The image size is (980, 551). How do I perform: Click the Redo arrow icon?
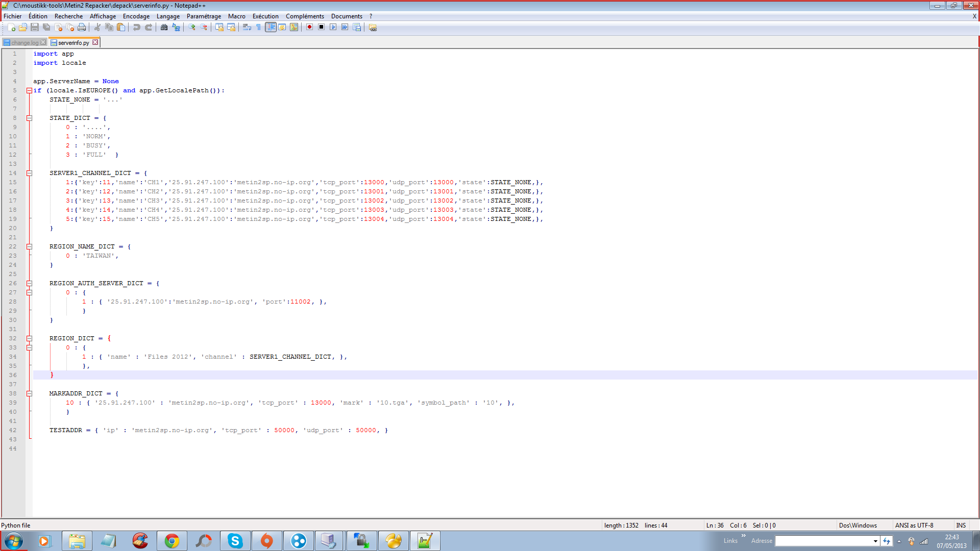148,28
